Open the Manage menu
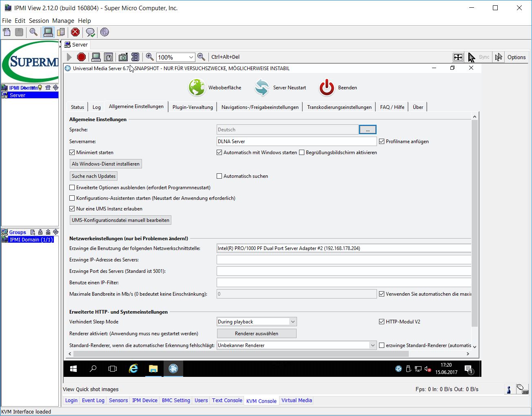This screenshot has height=416, width=532. [x=63, y=21]
